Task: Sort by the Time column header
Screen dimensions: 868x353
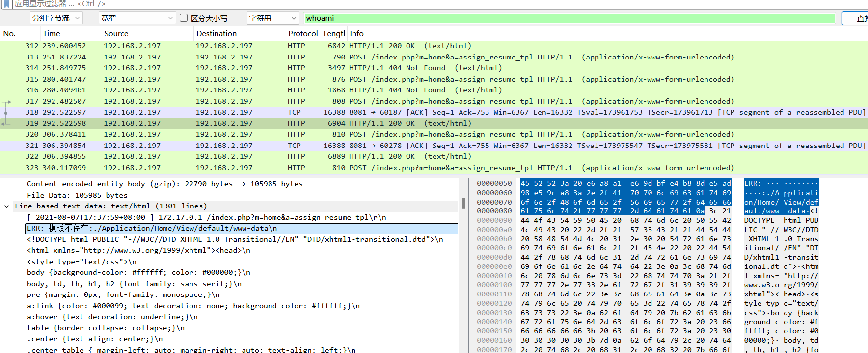Action: pyautogui.click(x=70, y=34)
